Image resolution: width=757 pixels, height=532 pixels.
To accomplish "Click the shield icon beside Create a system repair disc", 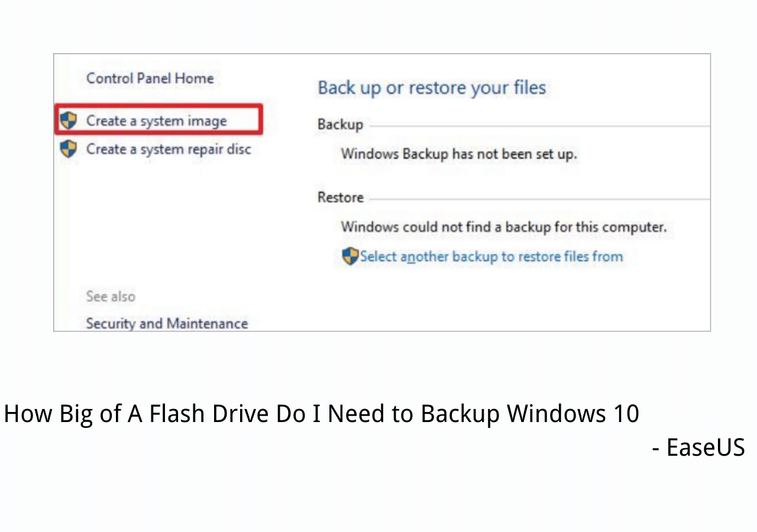I will pos(69,148).
